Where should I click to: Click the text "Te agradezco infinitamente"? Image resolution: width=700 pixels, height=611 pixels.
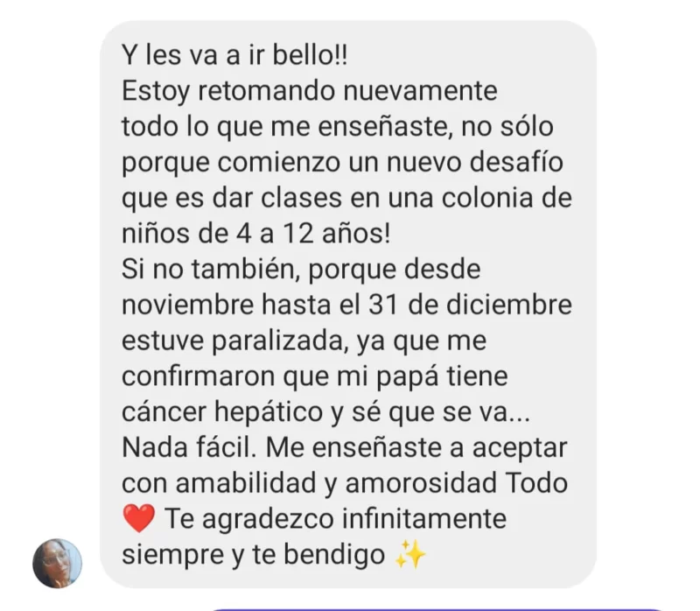point(336,519)
